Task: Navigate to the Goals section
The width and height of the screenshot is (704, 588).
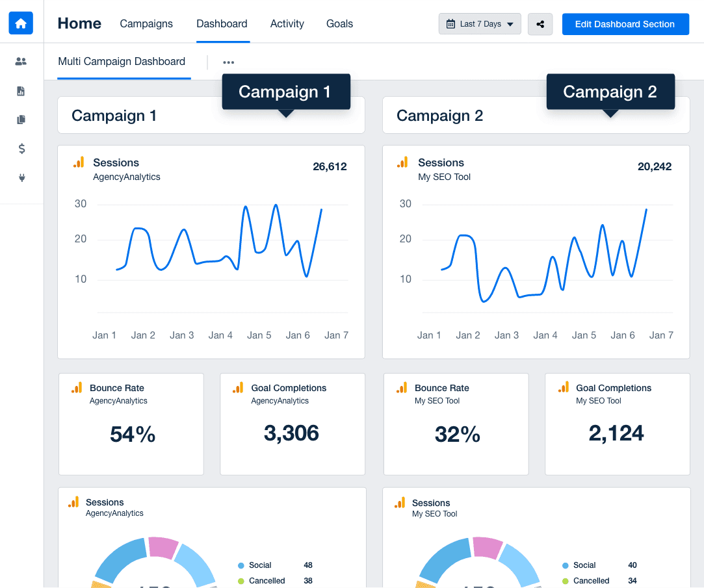Action: [339, 23]
